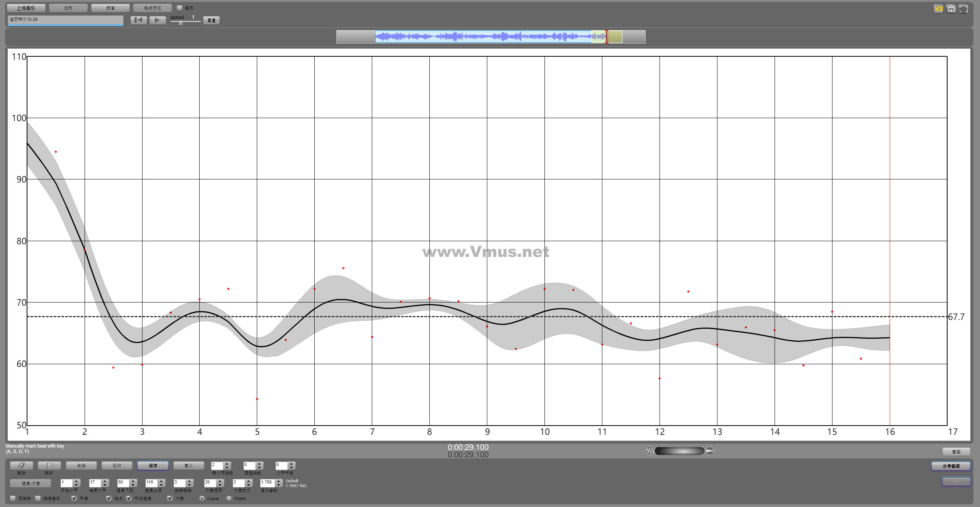Decrease the 结束小节 end bar stepper
This screenshot has width=980, height=507.
[x=105, y=485]
